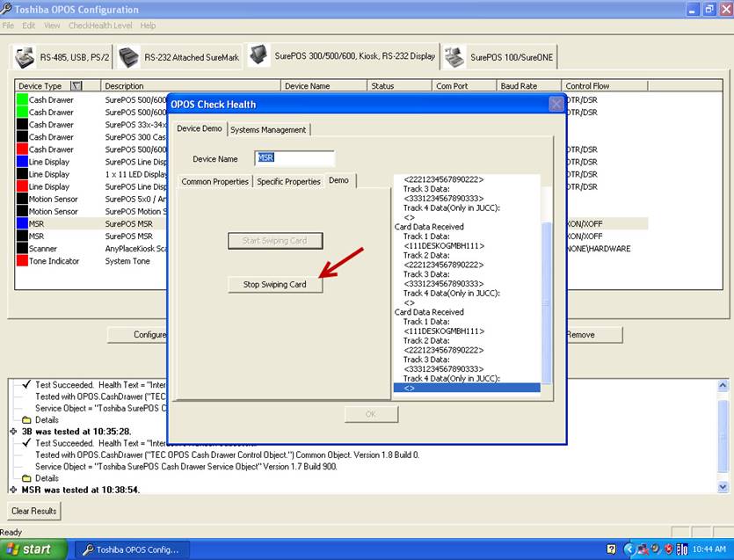Click the Device Name text field
Screen dimensions: 734x560
click(x=294, y=159)
